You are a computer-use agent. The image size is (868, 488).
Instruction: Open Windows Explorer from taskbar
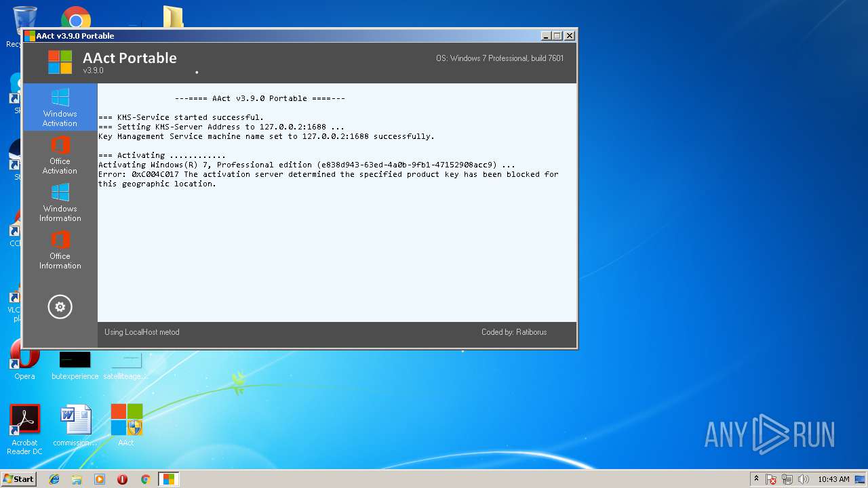click(77, 479)
